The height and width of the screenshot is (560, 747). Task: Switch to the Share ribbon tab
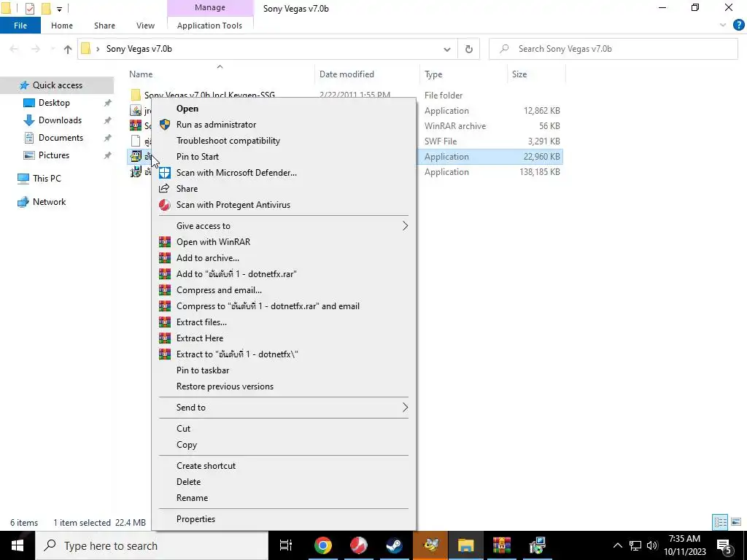(104, 26)
